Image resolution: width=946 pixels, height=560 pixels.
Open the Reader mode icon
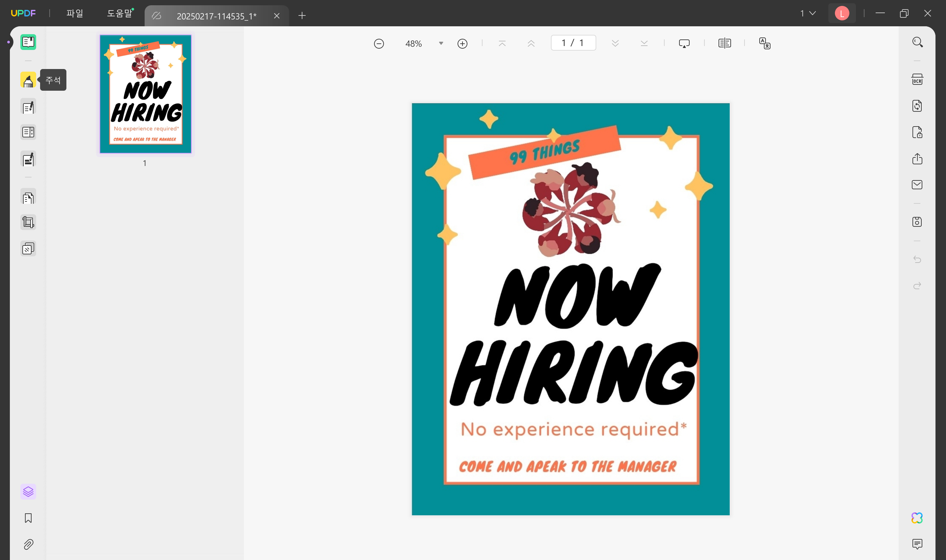[28, 42]
